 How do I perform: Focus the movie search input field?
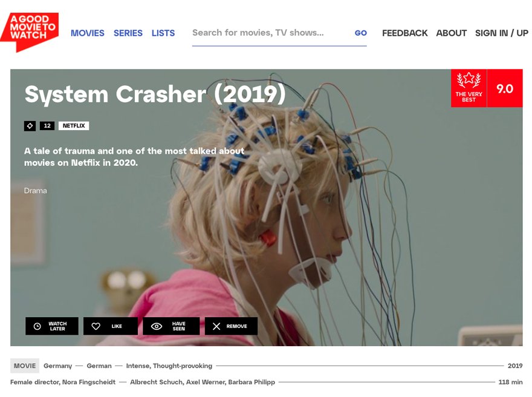coord(270,33)
